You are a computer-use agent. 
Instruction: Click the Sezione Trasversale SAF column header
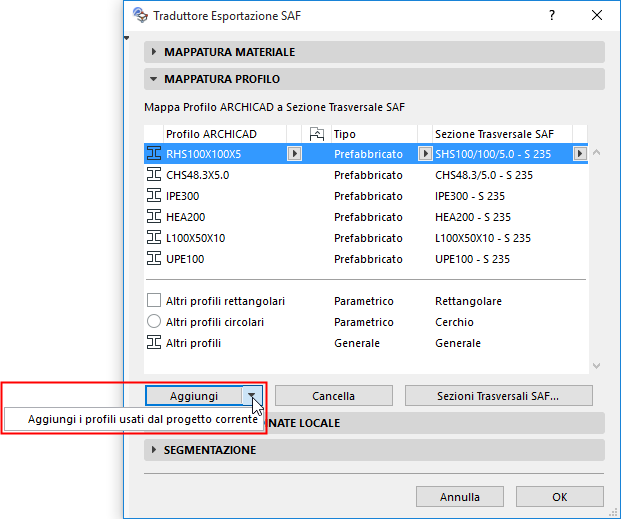(502, 134)
